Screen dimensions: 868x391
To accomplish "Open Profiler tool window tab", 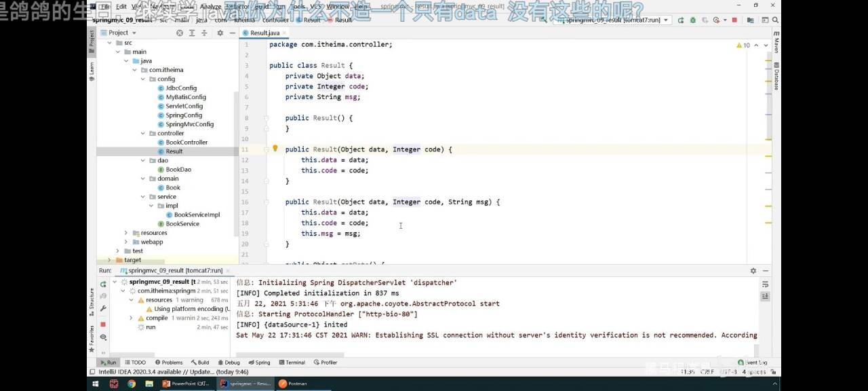I will pos(325,362).
